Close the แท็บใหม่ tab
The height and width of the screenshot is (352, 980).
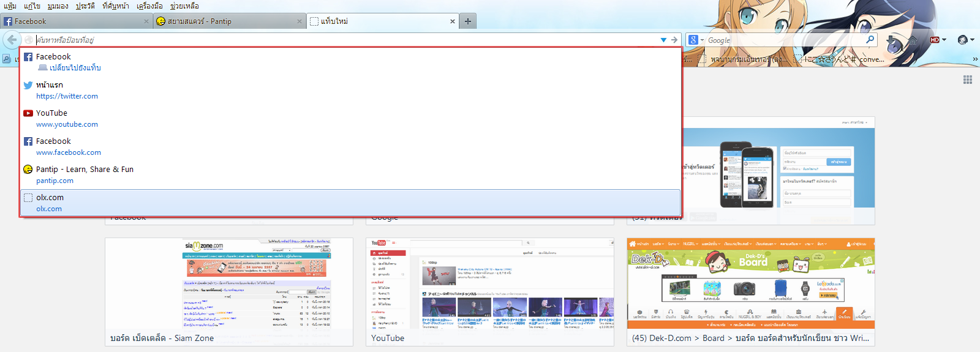453,21
